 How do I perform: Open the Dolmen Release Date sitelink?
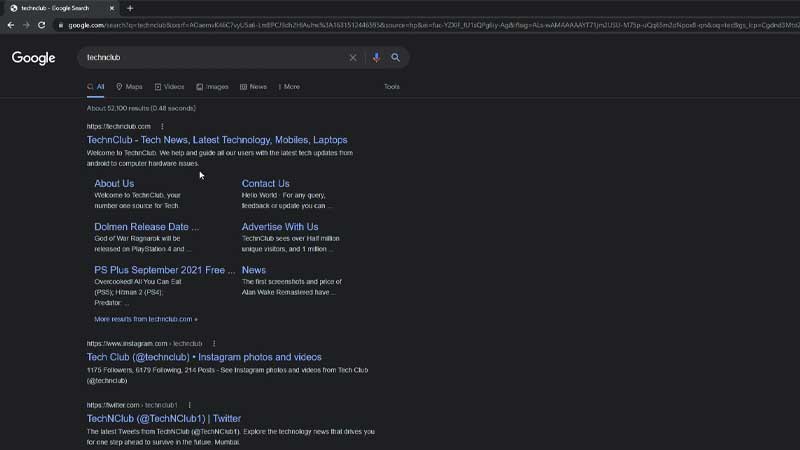click(x=146, y=227)
